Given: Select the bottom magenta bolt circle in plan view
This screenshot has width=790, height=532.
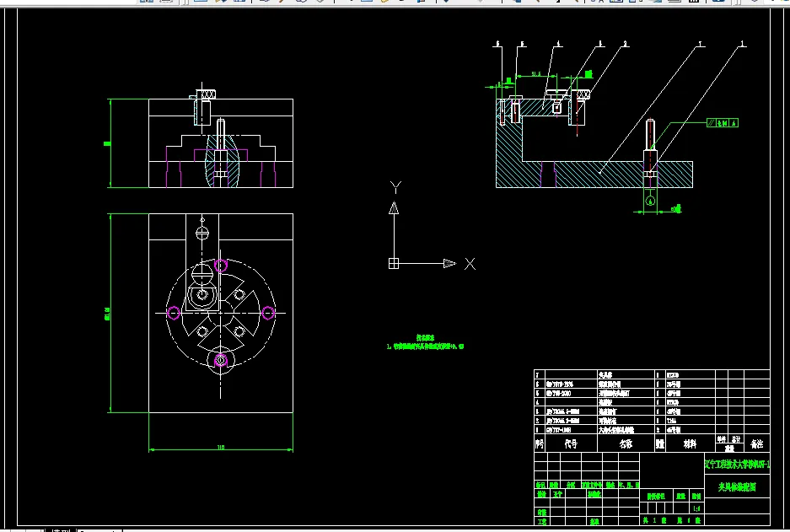Looking at the screenshot, I should 221,360.
